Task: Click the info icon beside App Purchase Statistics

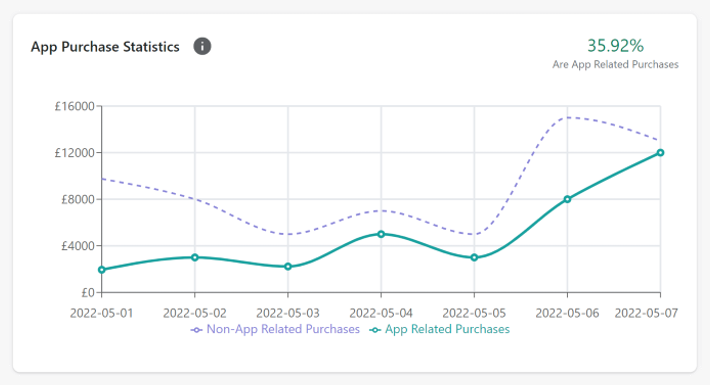Action: 202,46
